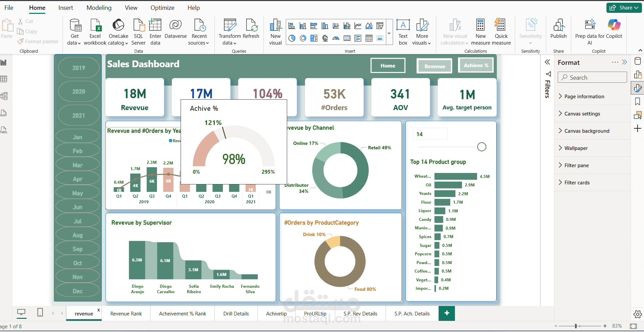Insert a Text box
644x332 pixels.
click(403, 32)
